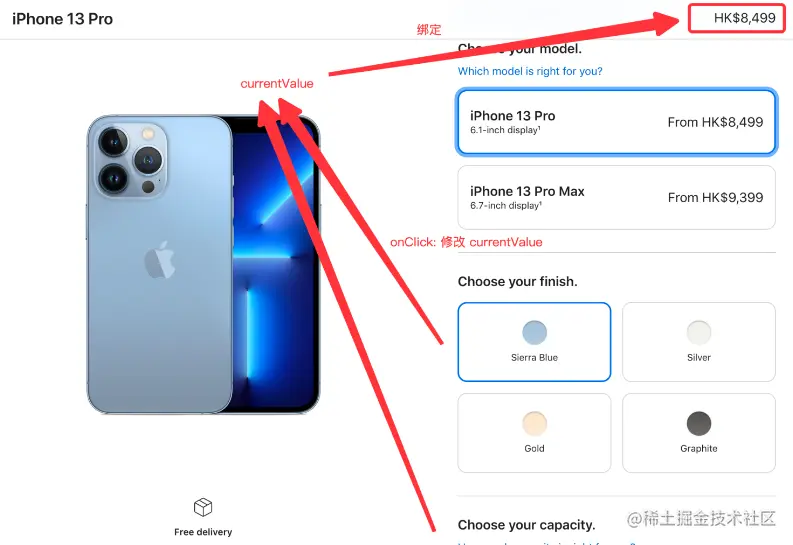Click the 'Choose your capacity.' heading
Image resolution: width=793 pixels, height=545 pixels.
tap(526, 525)
